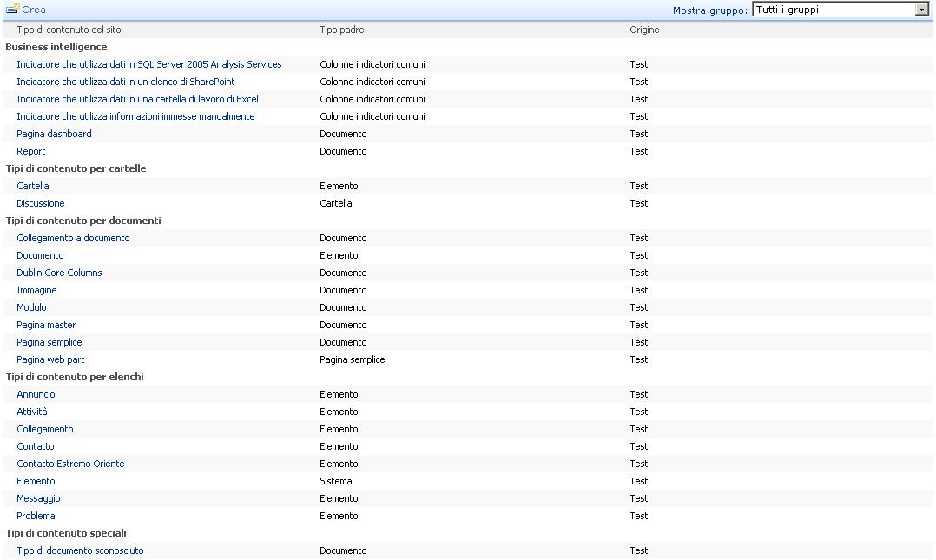Open Dublin Core Columns content type
Image resolution: width=936 pixels, height=560 pixels.
[59, 273]
